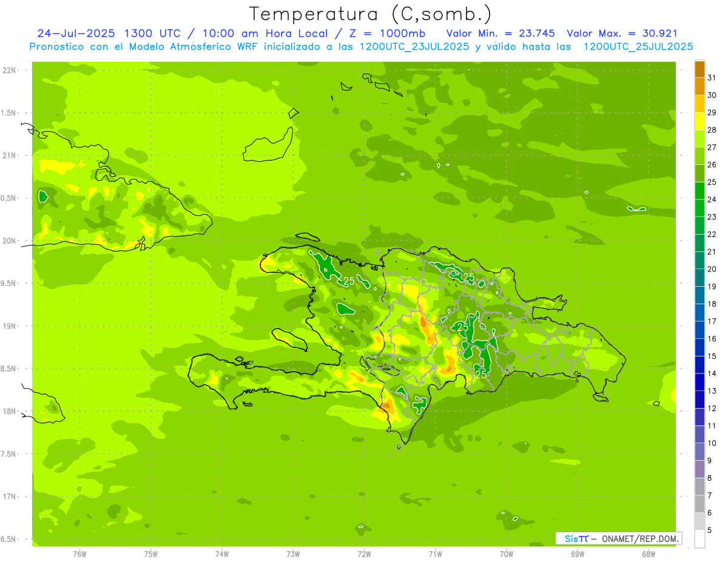Click the '73W' longitude label
This screenshot has height=562, width=728.
click(x=293, y=554)
